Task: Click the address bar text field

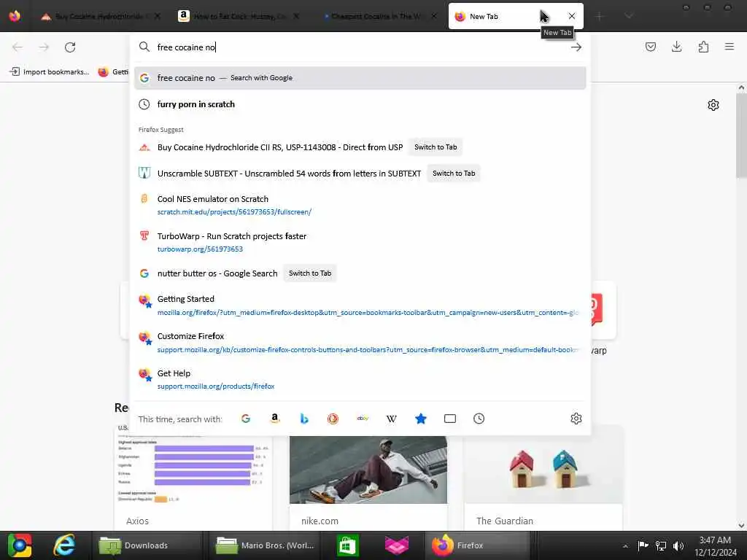Action: coord(360,47)
